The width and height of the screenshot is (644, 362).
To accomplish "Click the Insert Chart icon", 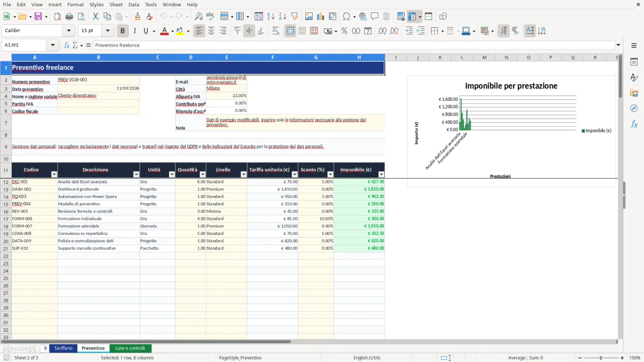I will pos(321,17).
